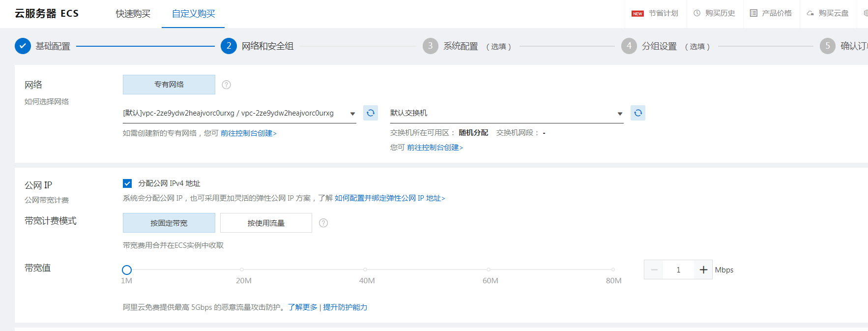The width and height of the screenshot is (868, 331).
Task: Open 如何配置并绑定弹性公网 IP 地址 link
Action: pyautogui.click(x=390, y=198)
